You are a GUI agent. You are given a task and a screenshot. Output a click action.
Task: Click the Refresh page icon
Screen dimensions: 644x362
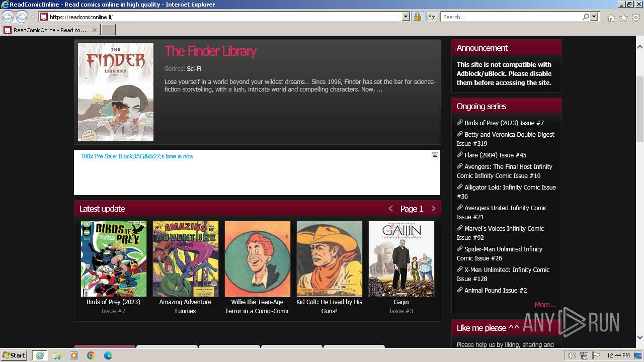click(x=431, y=17)
